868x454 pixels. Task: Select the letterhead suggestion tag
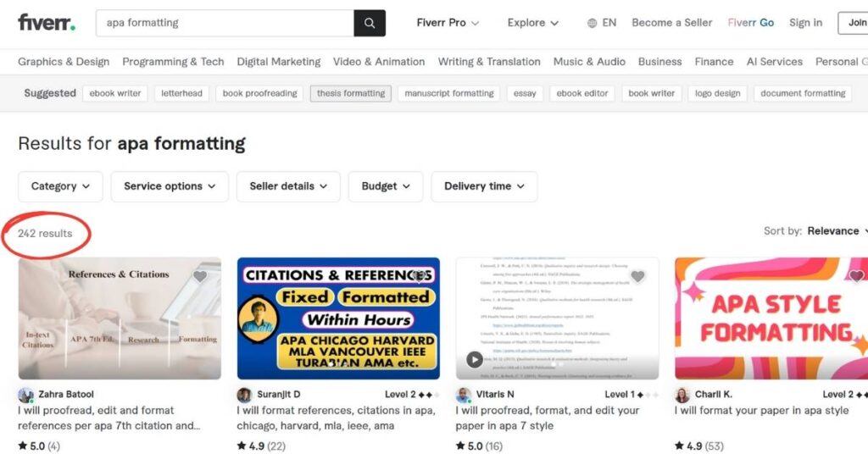tap(181, 93)
